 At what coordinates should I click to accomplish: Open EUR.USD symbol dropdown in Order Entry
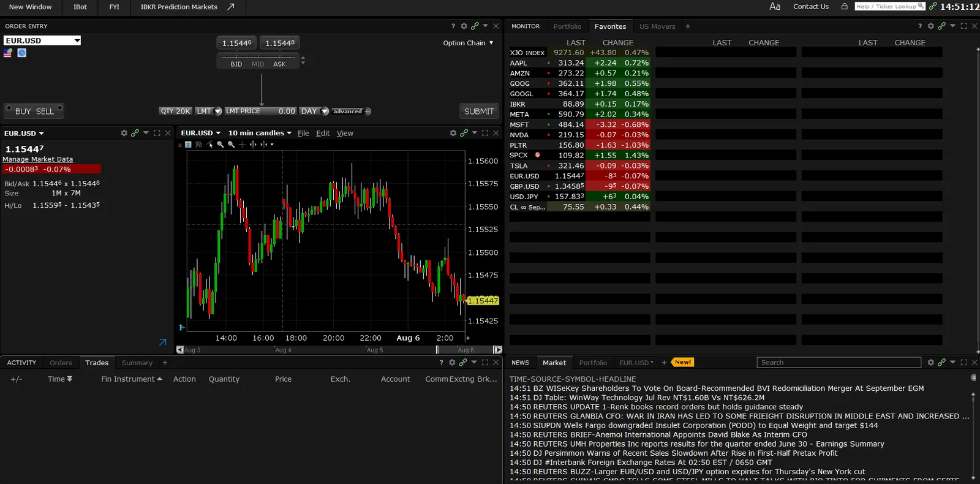tap(77, 40)
